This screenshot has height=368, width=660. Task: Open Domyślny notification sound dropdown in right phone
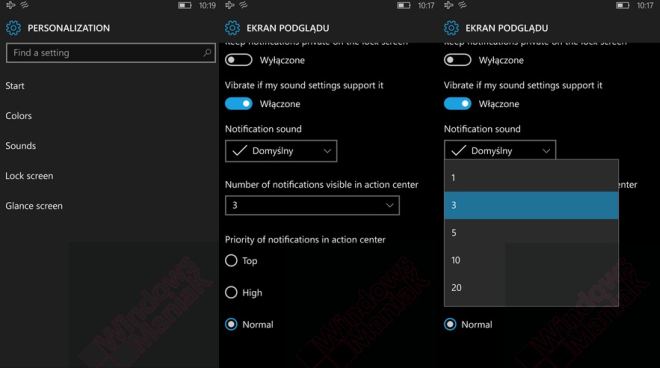click(500, 150)
